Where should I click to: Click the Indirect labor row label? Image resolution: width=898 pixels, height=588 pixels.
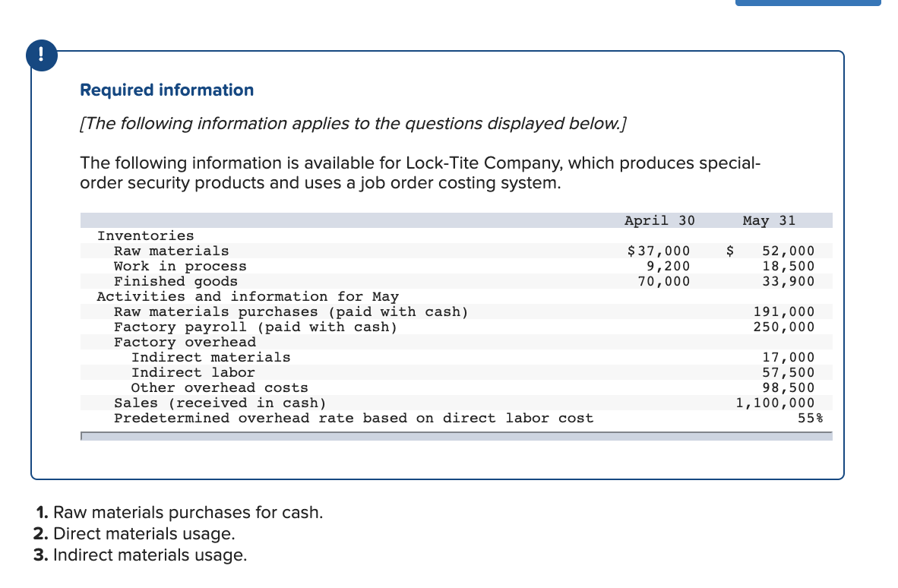[x=193, y=373]
